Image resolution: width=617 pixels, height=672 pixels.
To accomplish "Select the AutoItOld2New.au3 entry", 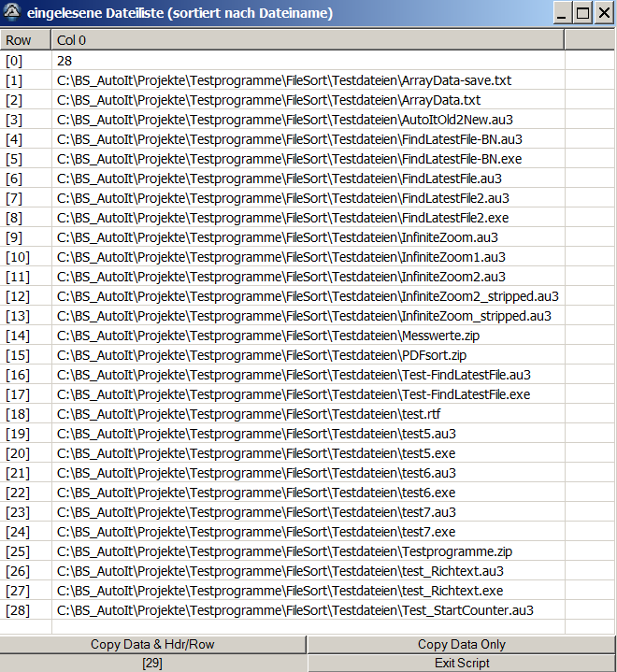I will point(284,120).
